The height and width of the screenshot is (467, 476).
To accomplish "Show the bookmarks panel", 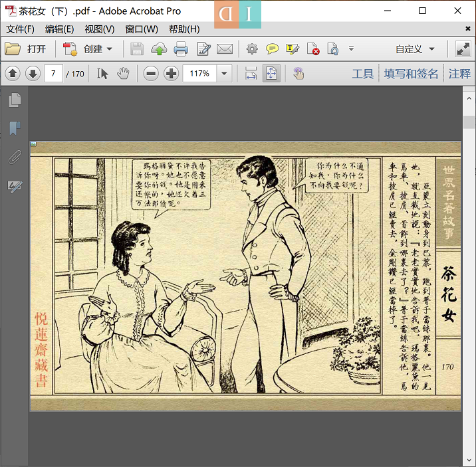I will [x=15, y=128].
